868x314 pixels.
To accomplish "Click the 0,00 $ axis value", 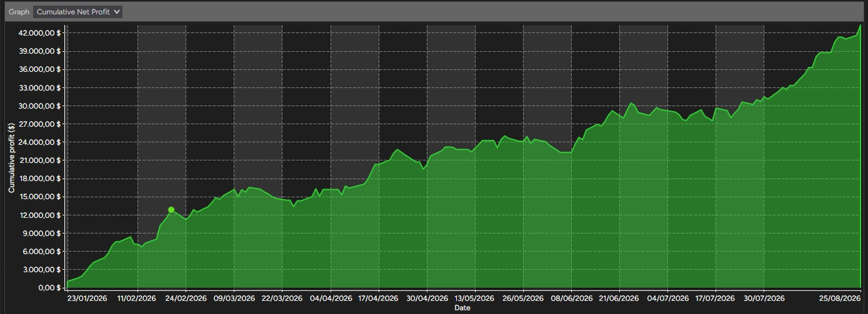I will (x=49, y=288).
